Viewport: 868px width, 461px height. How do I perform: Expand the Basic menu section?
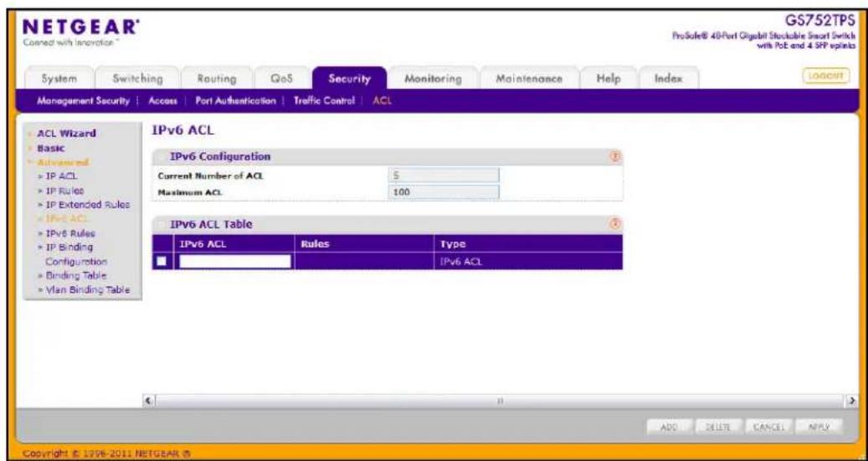pyautogui.click(x=50, y=148)
